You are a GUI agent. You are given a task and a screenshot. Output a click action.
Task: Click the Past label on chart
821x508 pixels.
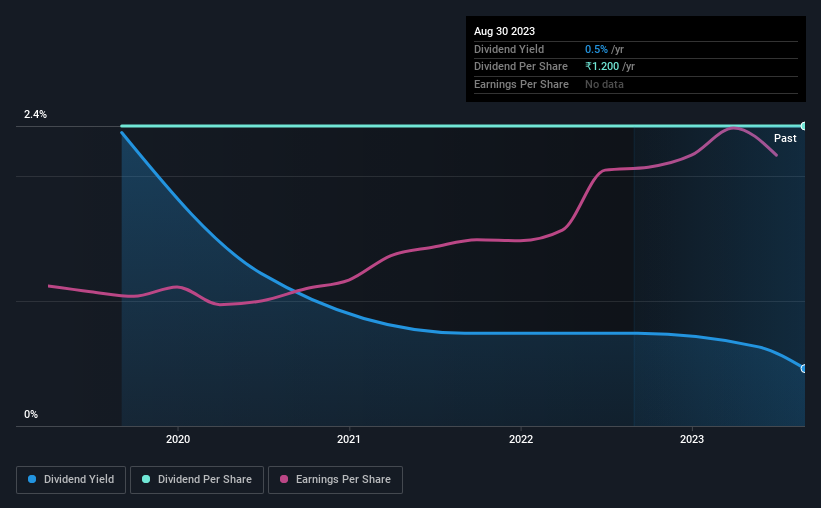[x=785, y=138]
